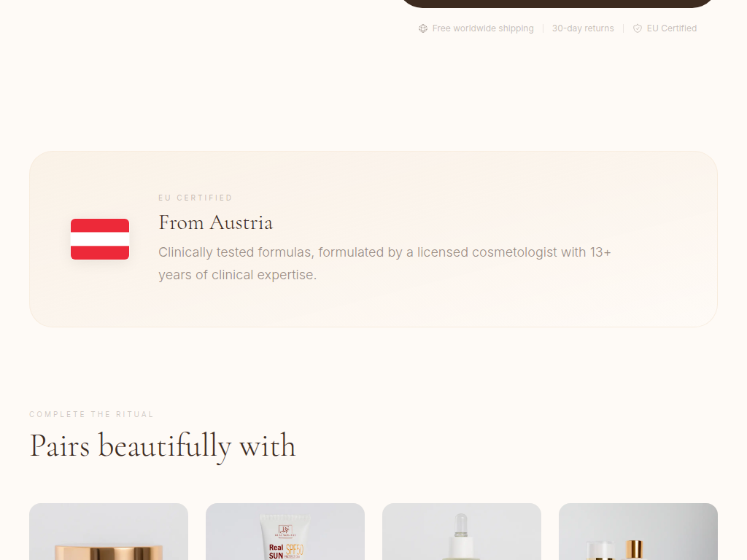Click the Free worldwide shipping text
Image resolution: width=747 pixels, height=560 pixels.
tap(483, 28)
